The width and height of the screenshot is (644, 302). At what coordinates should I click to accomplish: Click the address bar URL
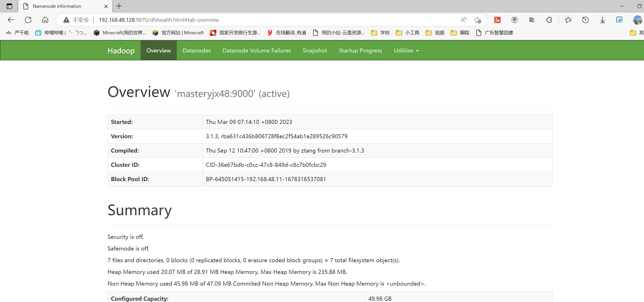click(159, 20)
